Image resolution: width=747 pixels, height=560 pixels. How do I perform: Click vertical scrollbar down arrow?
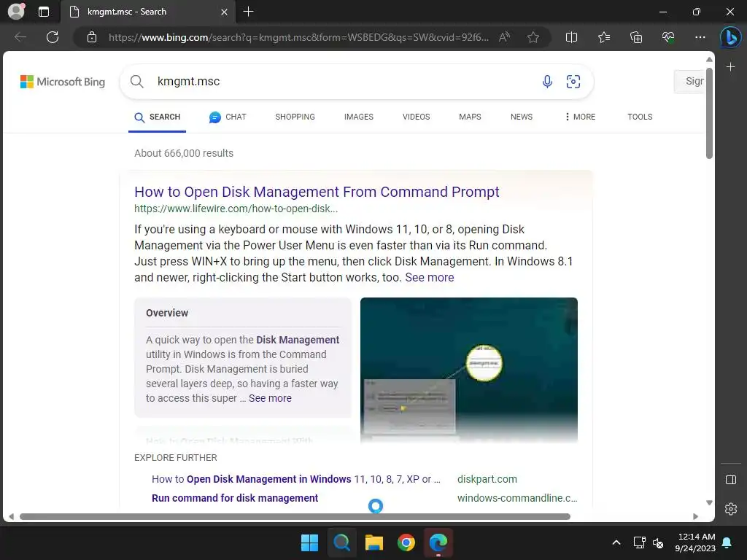[709, 503]
